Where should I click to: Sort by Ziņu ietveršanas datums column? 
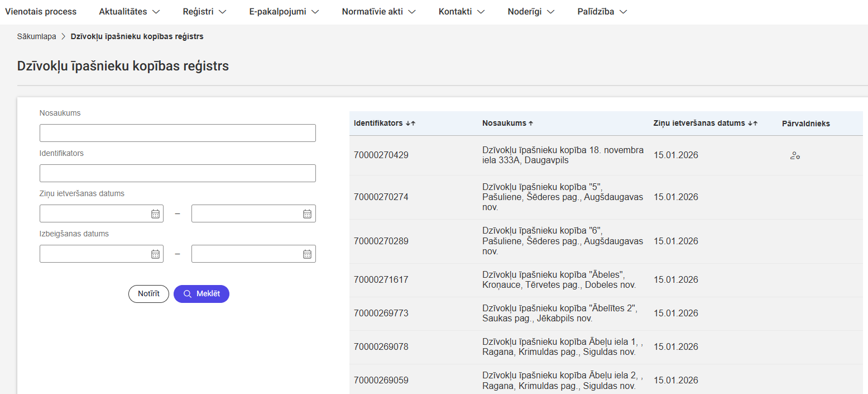[x=752, y=124]
